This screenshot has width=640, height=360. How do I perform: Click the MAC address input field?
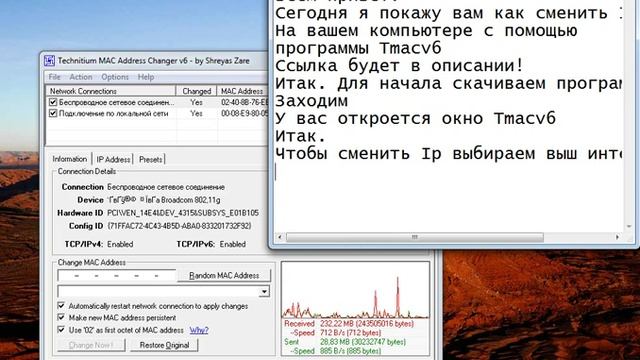117,276
